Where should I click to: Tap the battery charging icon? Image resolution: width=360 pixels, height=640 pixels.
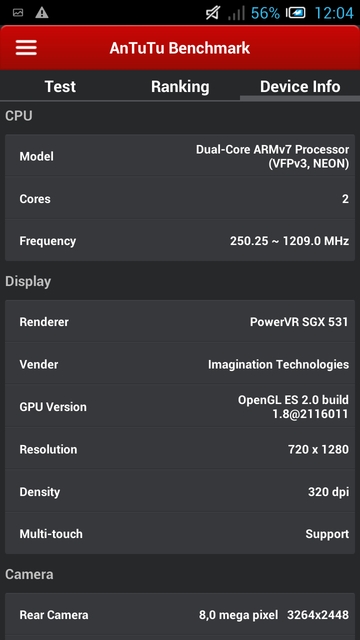point(296,13)
